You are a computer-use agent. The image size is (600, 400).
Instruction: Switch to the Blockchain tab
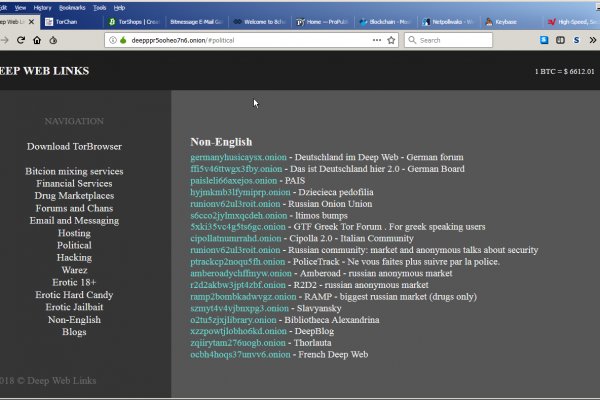(x=385, y=20)
